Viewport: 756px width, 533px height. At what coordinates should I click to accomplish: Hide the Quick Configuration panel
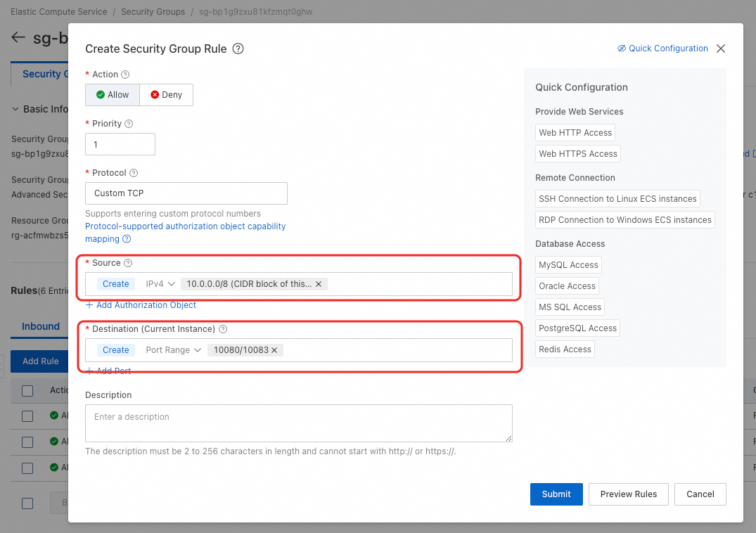[x=662, y=49]
